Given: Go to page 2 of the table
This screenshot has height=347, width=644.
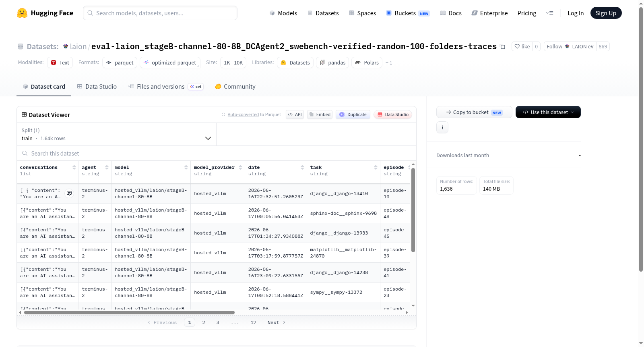Looking at the screenshot, I should (x=204, y=322).
